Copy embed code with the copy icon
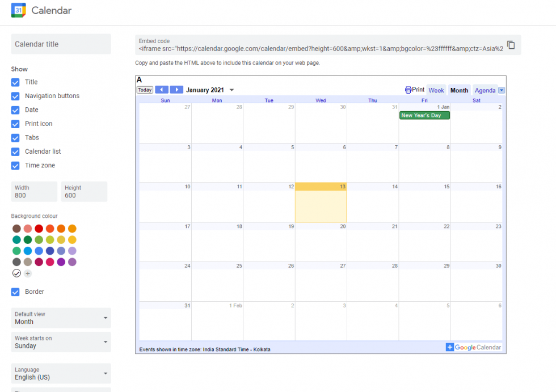 coord(511,45)
